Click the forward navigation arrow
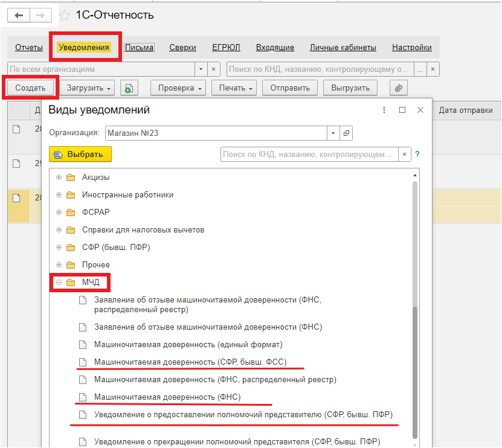502x448 pixels. 40,15
